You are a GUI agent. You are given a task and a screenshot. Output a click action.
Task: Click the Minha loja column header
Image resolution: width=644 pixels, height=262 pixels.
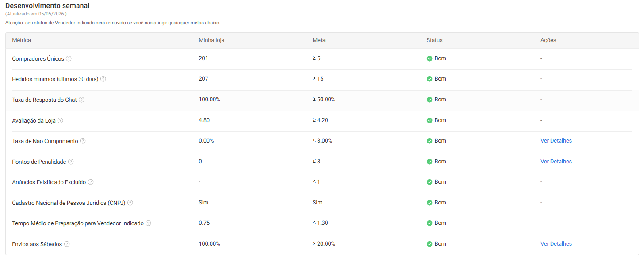(211, 40)
